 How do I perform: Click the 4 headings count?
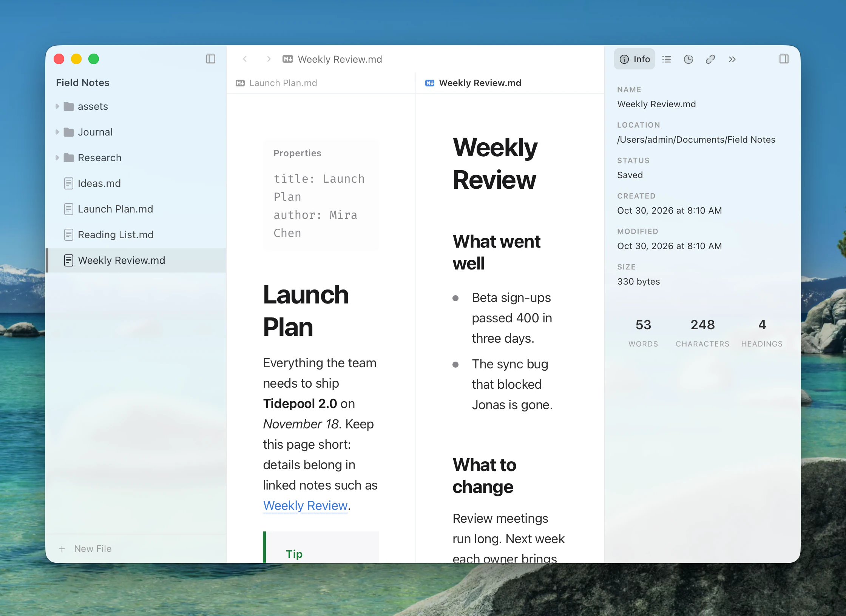tap(762, 325)
